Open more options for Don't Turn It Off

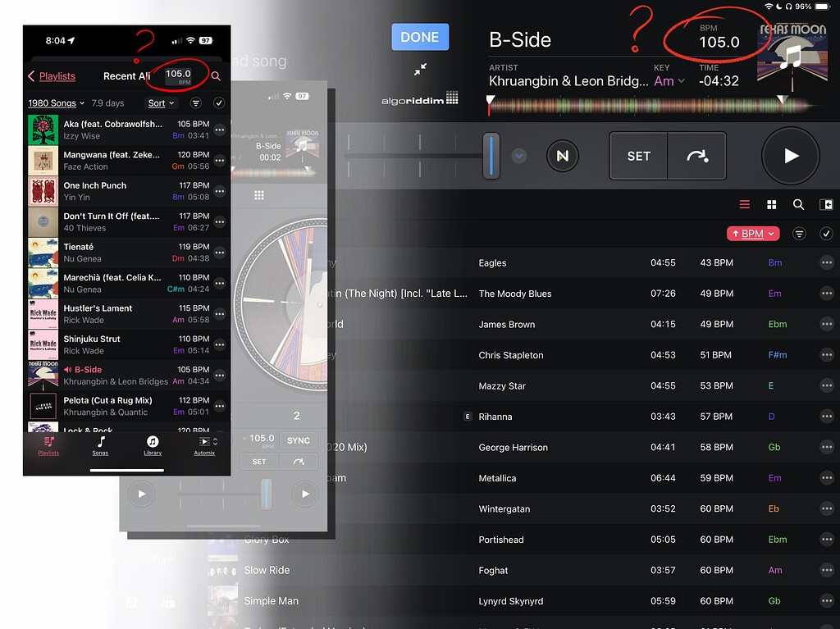point(220,221)
